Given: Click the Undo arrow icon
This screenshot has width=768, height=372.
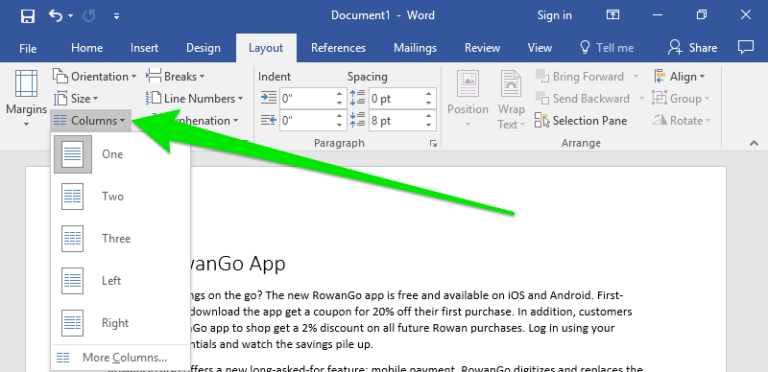Looking at the screenshot, I should click(x=56, y=16).
